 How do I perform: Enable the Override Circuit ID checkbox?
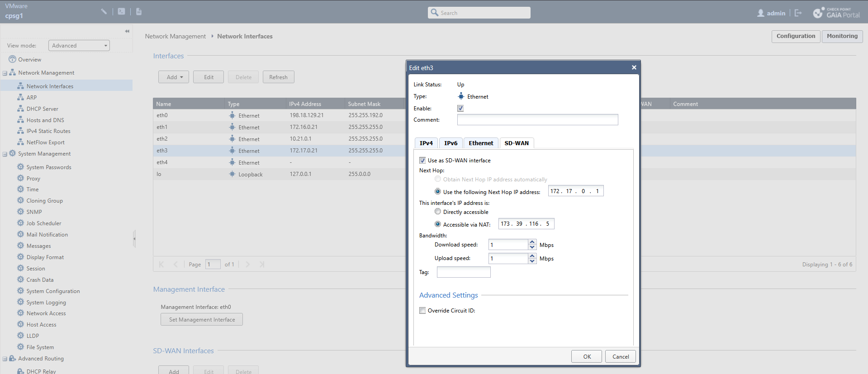422,311
